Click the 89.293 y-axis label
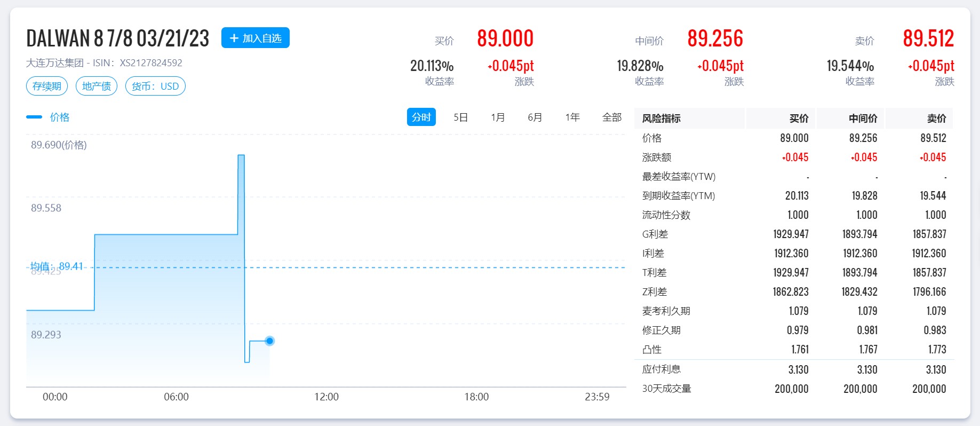980x426 pixels. coord(46,335)
